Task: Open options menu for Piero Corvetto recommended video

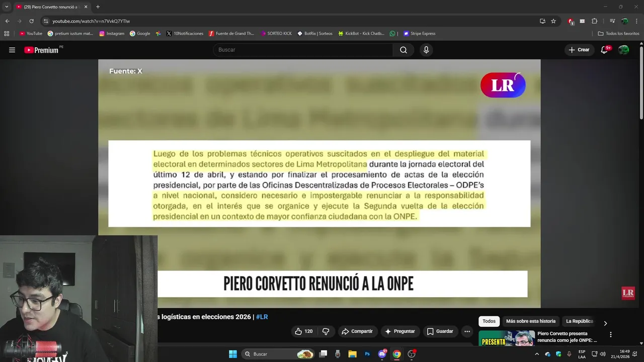Action: point(611,334)
